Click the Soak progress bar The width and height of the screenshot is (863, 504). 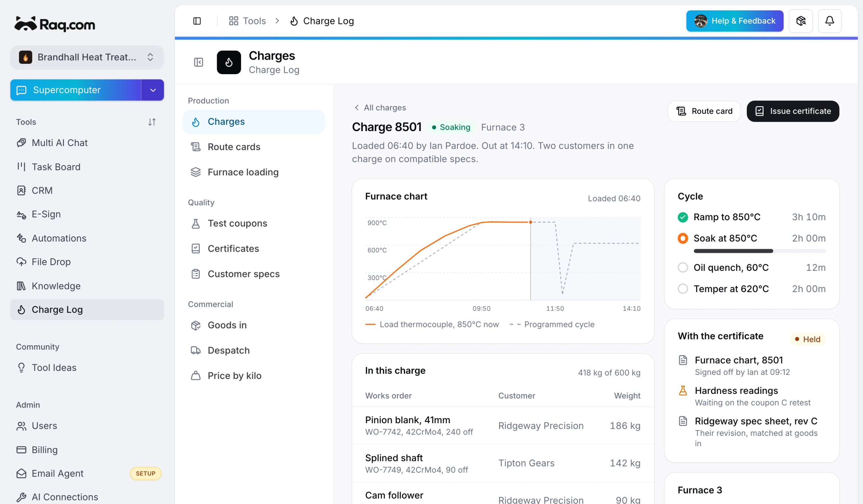coord(759,251)
